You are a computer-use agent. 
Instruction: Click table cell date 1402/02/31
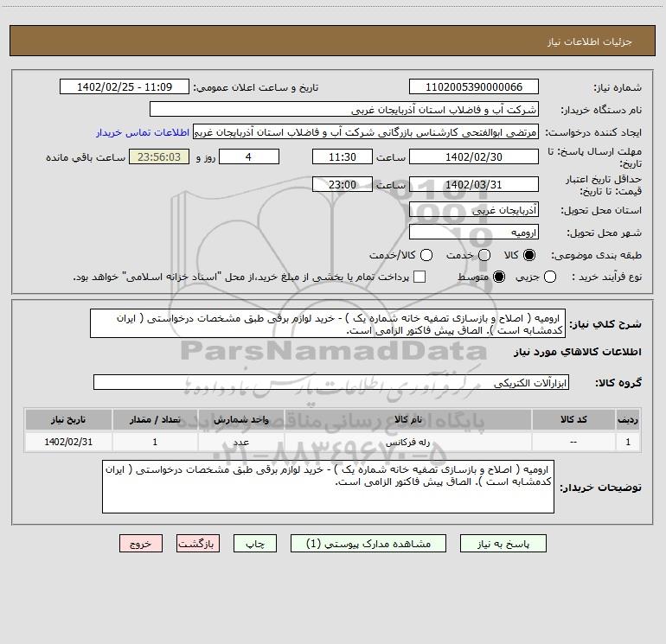68,443
